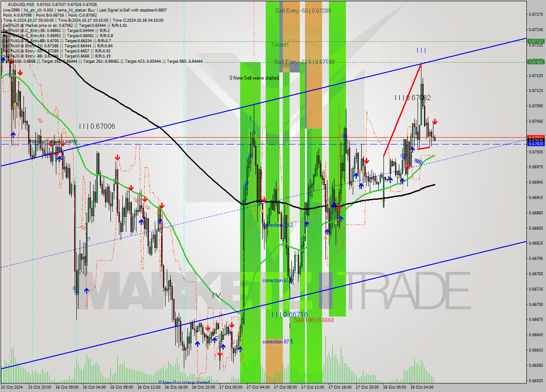Select the 0.66615 price axis value
Viewport: 546px width, 392px height.
(536, 350)
